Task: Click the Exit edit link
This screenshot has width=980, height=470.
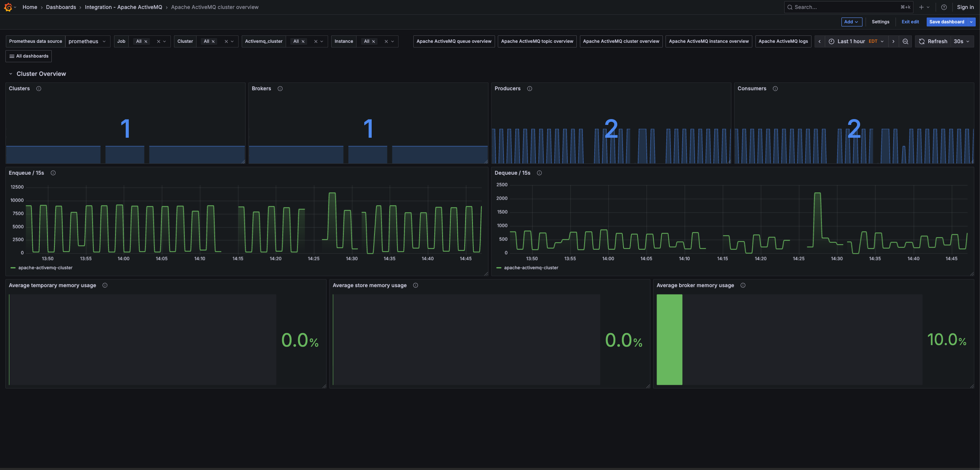Action: [x=910, y=22]
